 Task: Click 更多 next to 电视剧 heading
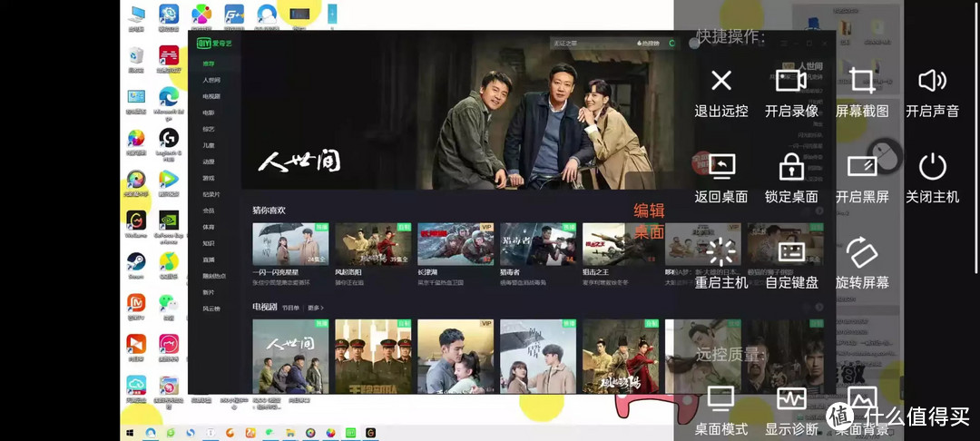tap(317, 308)
